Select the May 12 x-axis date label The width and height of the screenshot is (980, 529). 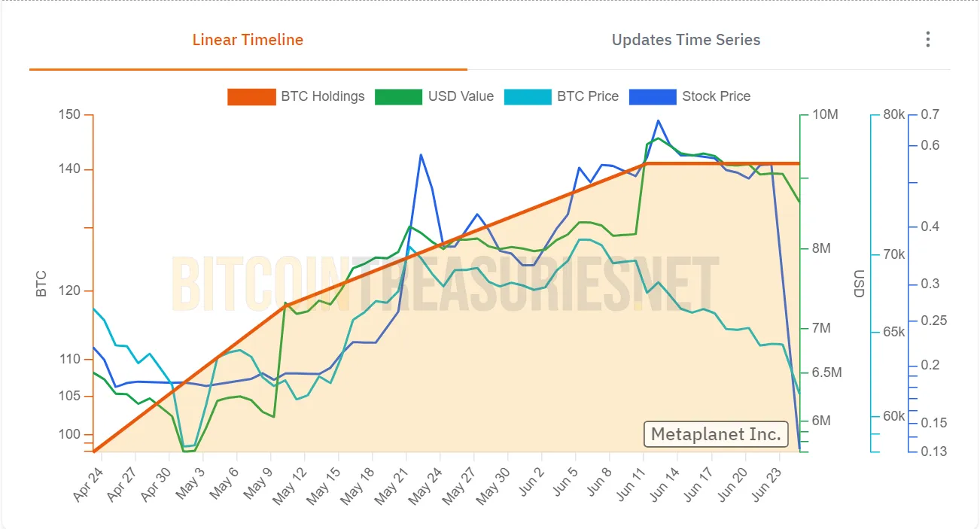[291, 485]
